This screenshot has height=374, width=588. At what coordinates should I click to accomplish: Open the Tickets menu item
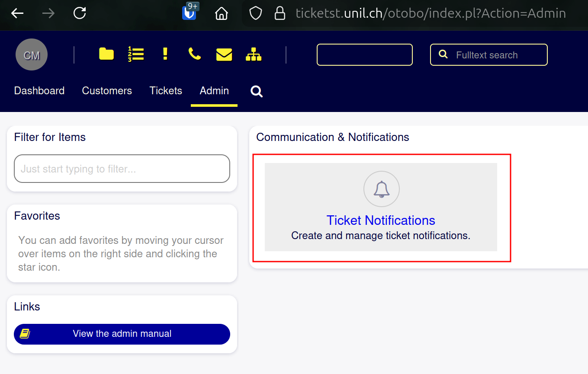[x=166, y=91]
